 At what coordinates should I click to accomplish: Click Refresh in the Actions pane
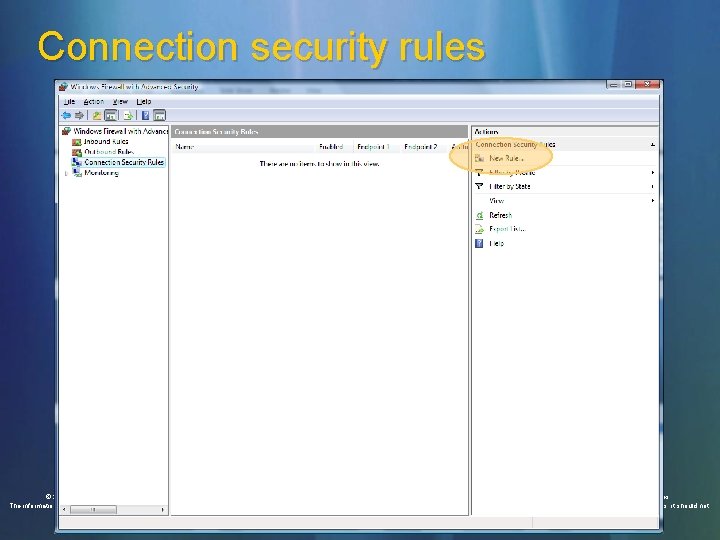[501, 215]
